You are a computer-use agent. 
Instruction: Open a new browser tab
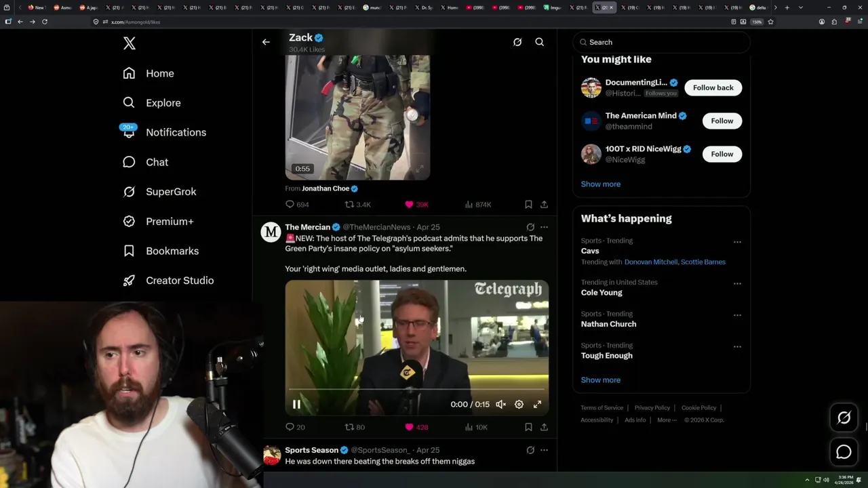point(787,7)
